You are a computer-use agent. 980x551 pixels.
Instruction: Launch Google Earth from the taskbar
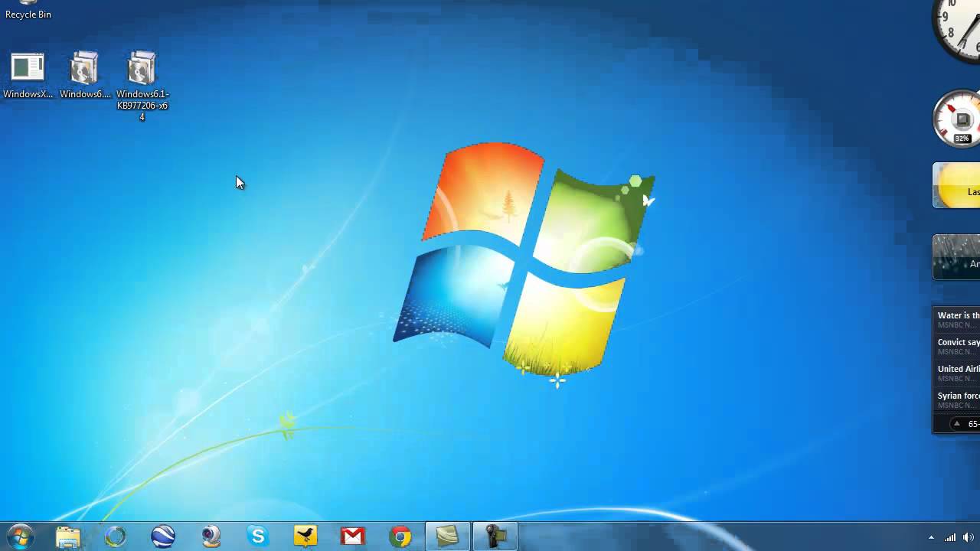(x=163, y=536)
